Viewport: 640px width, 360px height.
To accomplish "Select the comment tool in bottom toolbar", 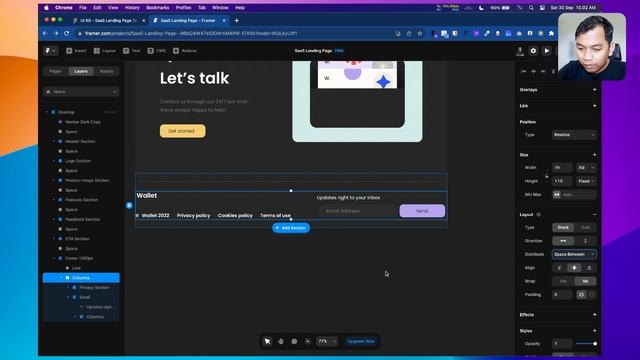I will [294, 341].
